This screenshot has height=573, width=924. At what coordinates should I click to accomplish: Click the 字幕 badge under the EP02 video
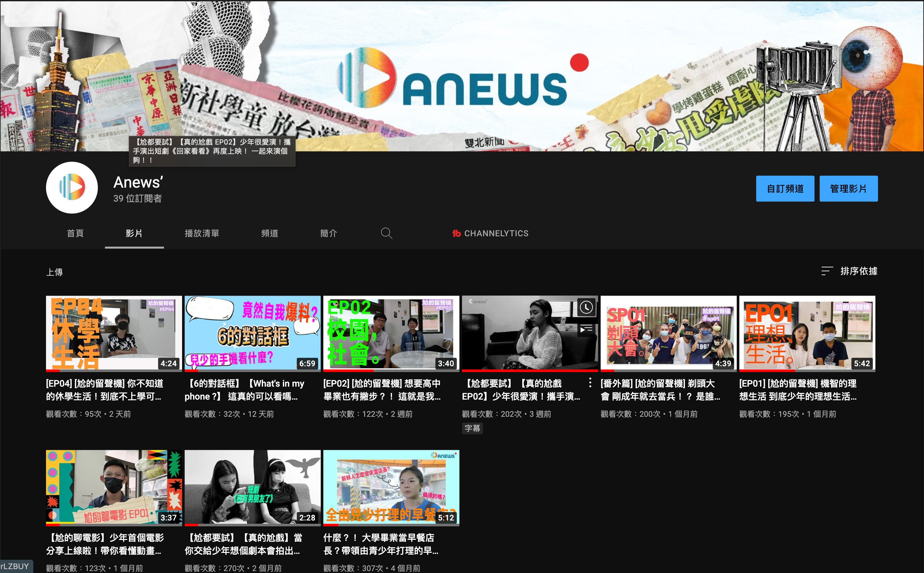coord(472,428)
